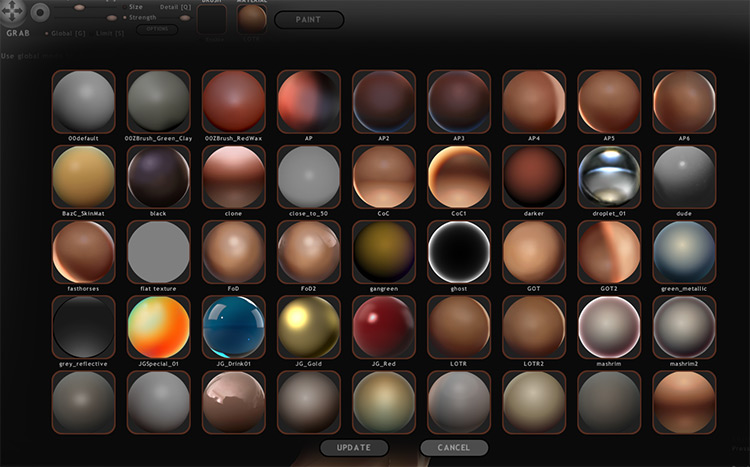The width and height of the screenshot is (750, 467).
Task: Click the CANCEL button
Action: coord(454,448)
